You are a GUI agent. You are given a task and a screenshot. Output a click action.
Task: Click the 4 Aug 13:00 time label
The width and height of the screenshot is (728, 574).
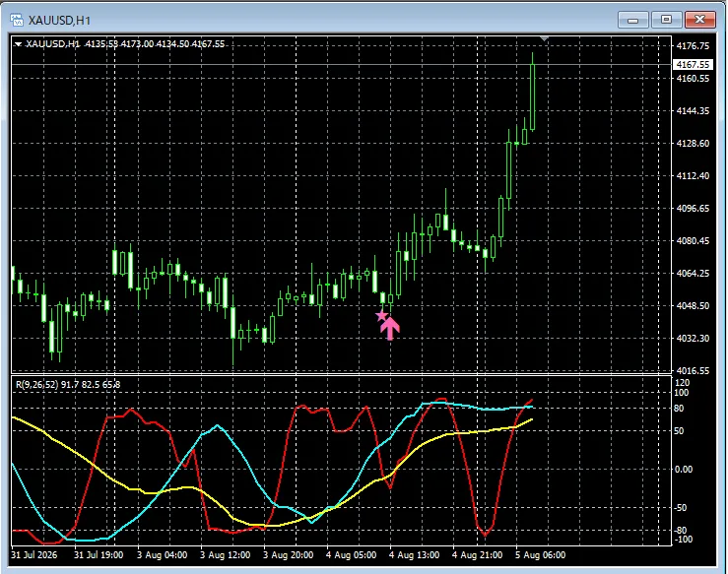point(414,555)
